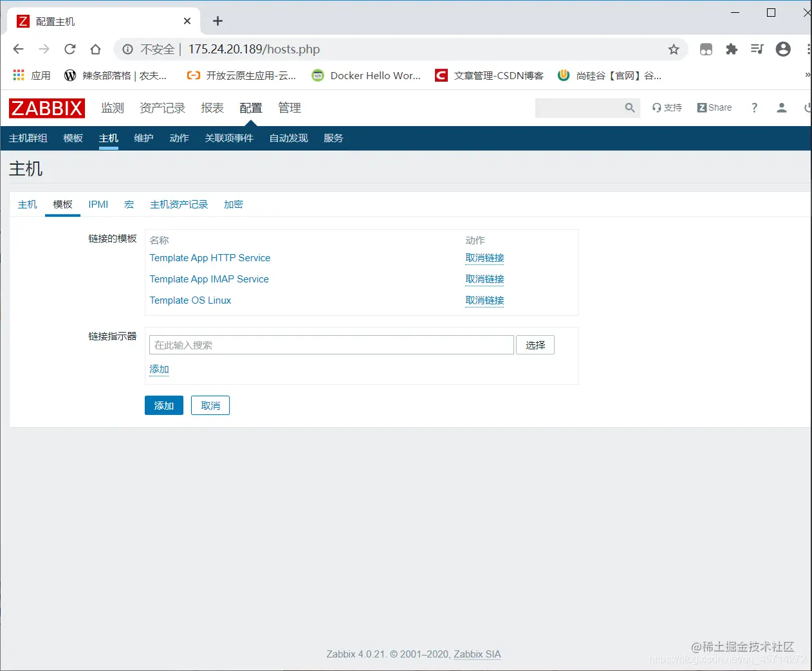
Task: Open Zabbix user profile icon
Action: point(781,107)
